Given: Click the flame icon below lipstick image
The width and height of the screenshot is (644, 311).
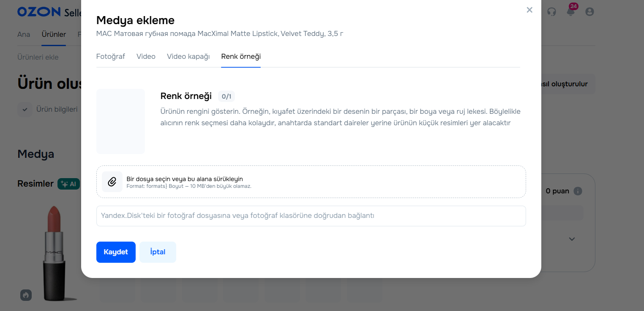Looking at the screenshot, I should point(26,295).
